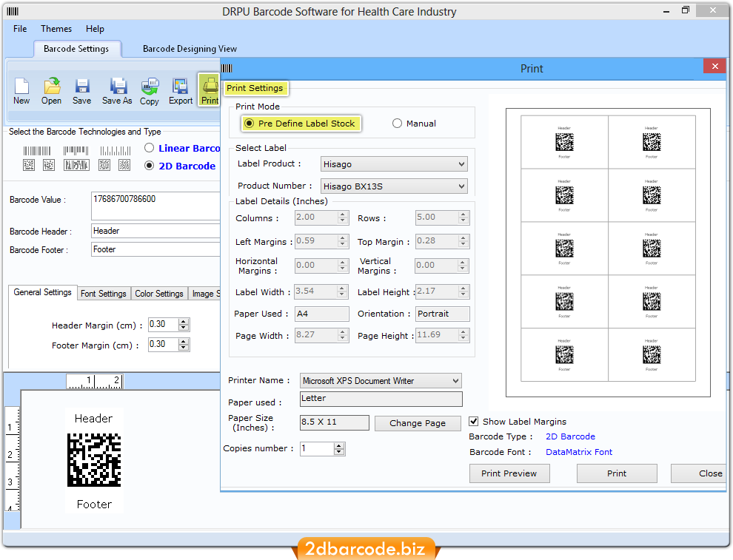Choose 2D Barcode radio button
Image resolution: width=733 pixels, height=560 pixels.
click(x=149, y=166)
